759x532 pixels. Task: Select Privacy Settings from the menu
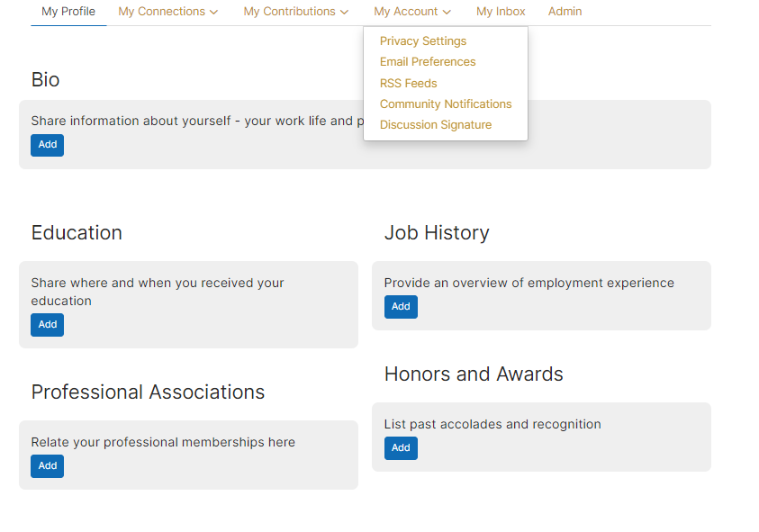(x=423, y=41)
